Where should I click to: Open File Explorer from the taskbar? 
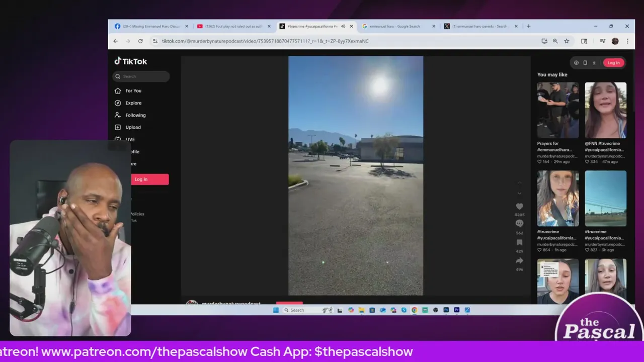[362, 310]
